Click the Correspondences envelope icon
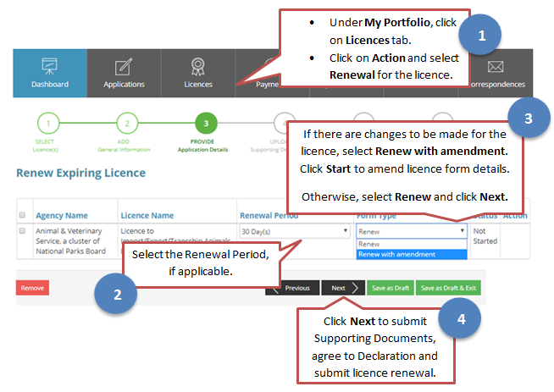Image resolution: width=554 pixels, height=392 pixels. [496, 66]
